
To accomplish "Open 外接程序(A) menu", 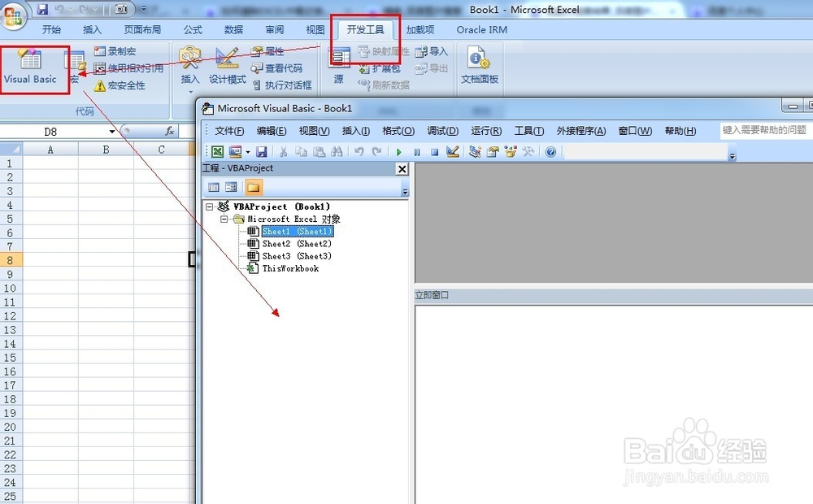I will 581,131.
